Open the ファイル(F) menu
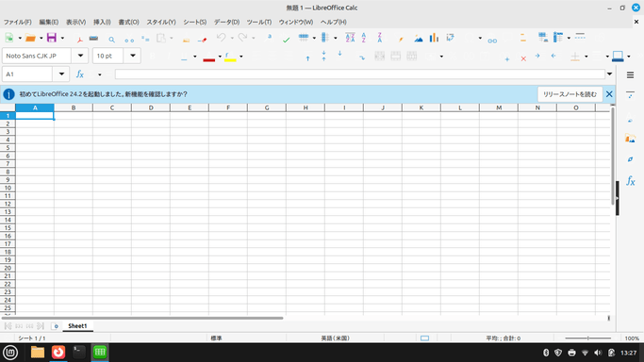 (x=17, y=22)
